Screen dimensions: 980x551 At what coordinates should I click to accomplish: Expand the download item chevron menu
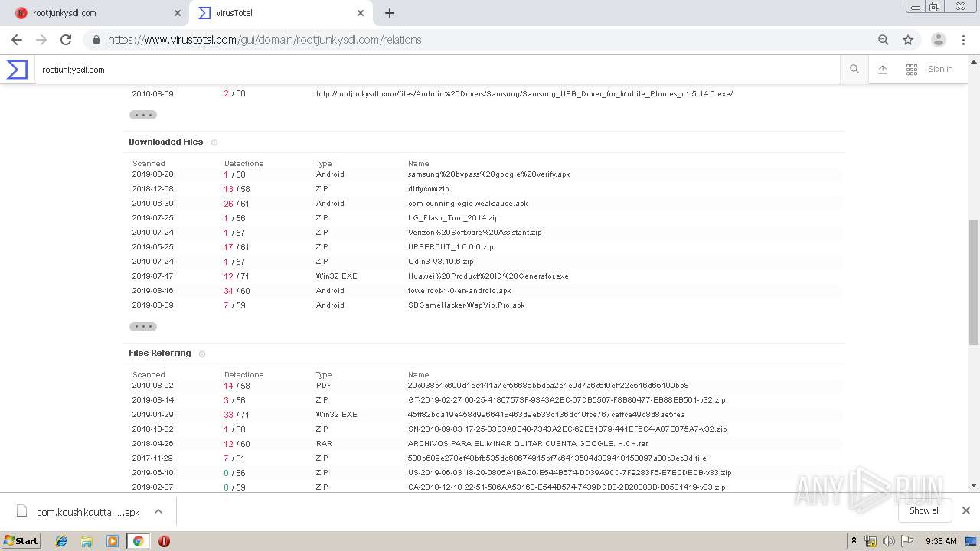point(158,511)
